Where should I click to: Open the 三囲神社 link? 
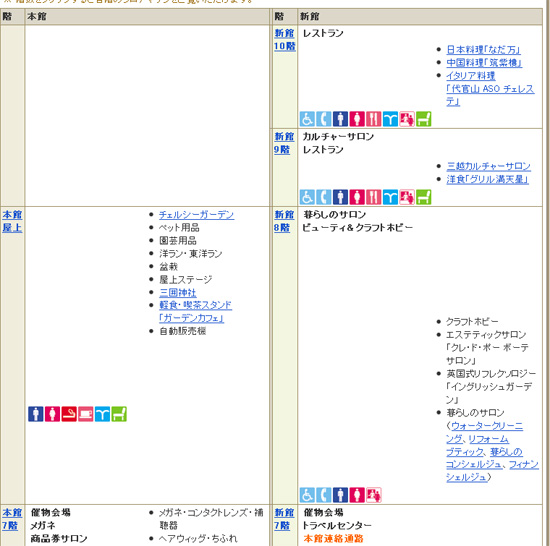click(x=178, y=292)
